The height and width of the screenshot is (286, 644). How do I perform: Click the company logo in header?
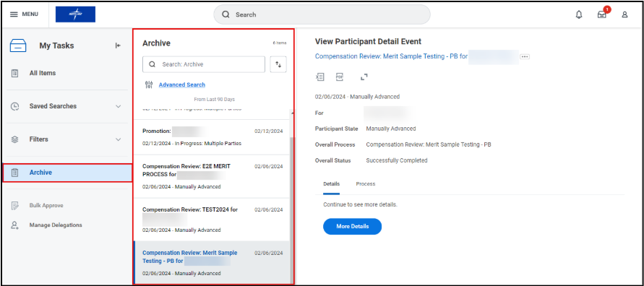pyautogui.click(x=76, y=14)
